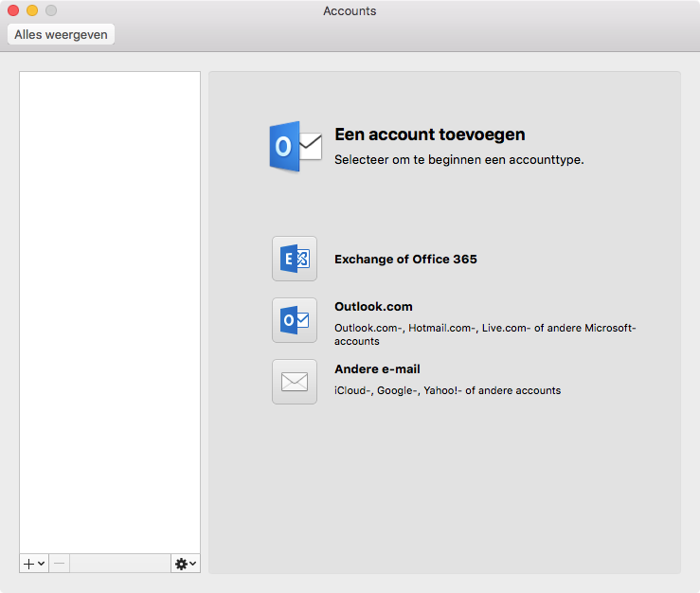Viewport: 700px width, 593px height.
Task: Click the Exchange of Office 365 icon
Action: (295, 259)
